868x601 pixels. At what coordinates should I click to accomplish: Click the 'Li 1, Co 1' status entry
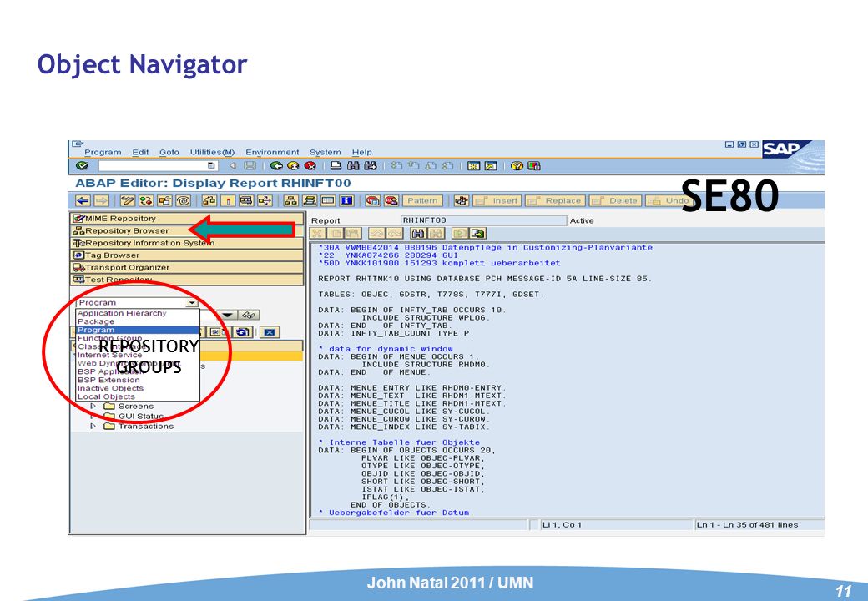(562, 525)
